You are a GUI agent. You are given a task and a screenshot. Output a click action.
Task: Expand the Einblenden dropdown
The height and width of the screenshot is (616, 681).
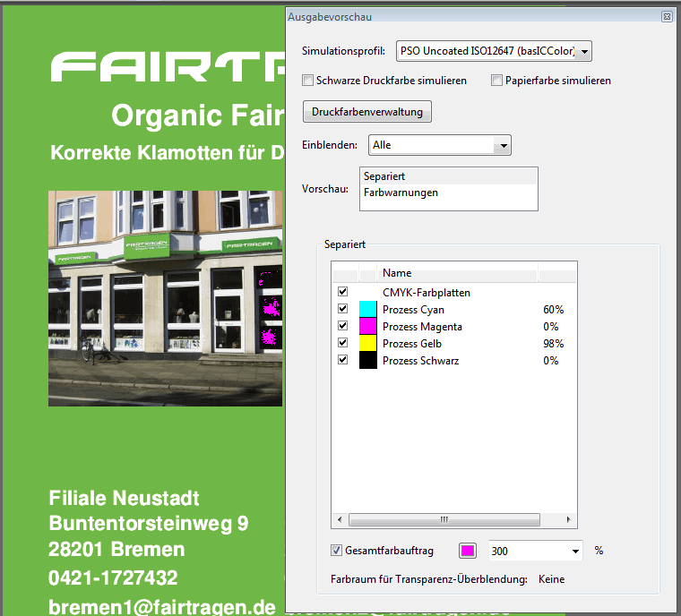coord(503,145)
